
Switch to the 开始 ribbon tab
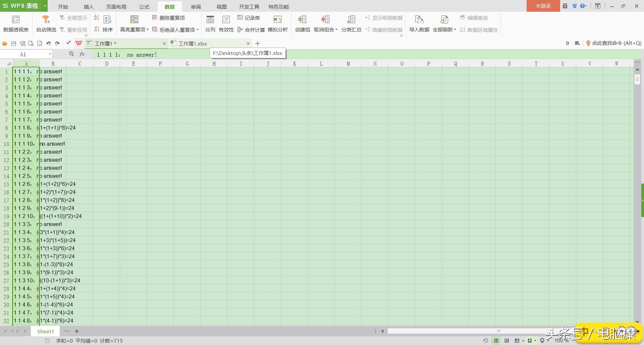63,7
